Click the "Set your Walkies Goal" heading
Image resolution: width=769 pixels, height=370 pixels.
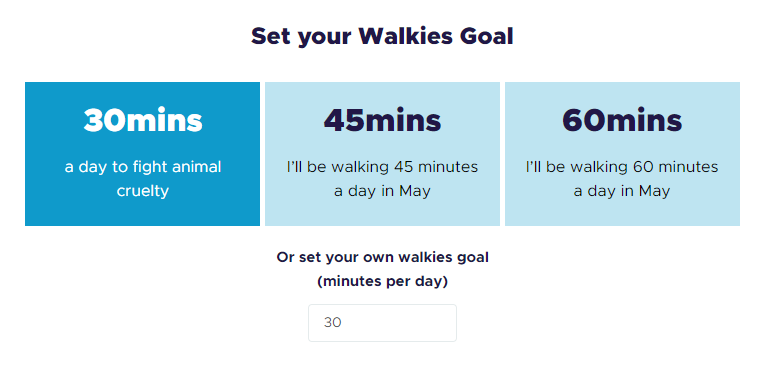click(382, 36)
